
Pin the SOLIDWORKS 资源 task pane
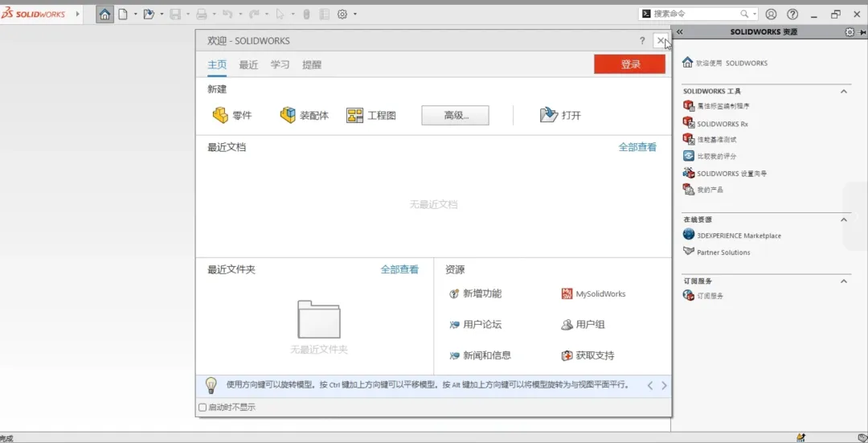point(862,32)
